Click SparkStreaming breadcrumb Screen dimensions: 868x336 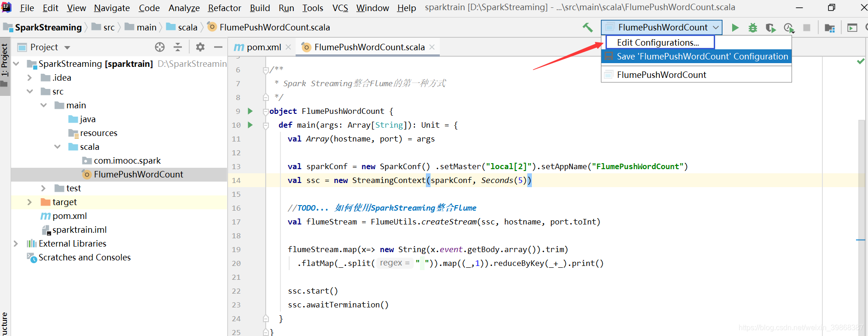tap(48, 27)
